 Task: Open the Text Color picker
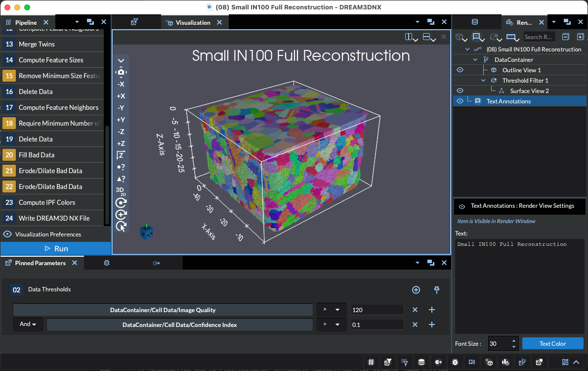[552, 344]
